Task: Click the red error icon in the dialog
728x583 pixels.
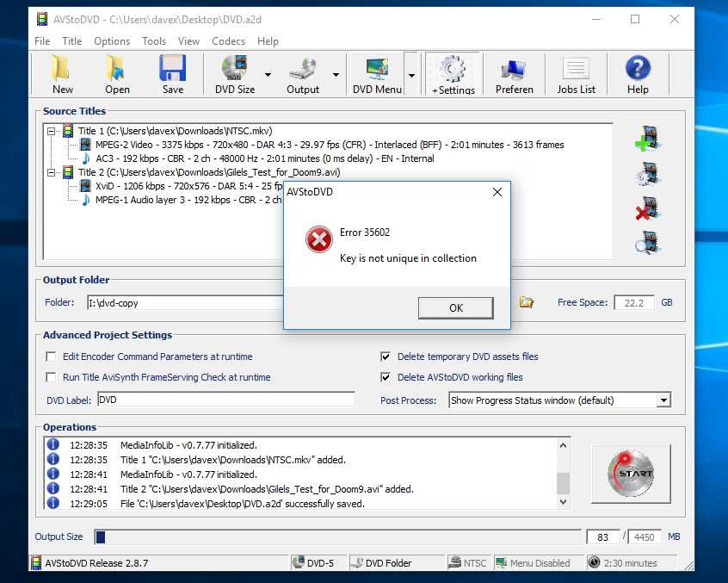Action: point(319,239)
